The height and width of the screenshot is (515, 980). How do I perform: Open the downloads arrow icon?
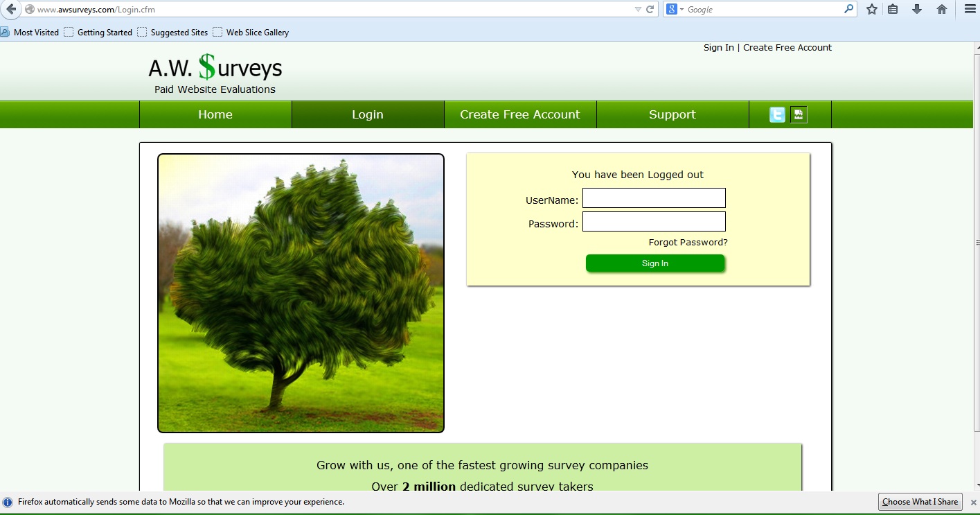pyautogui.click(x=917, y=9)
